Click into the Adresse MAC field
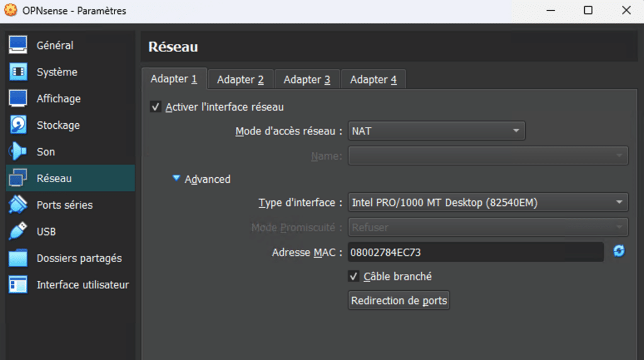644x360 pixels. 475,252
